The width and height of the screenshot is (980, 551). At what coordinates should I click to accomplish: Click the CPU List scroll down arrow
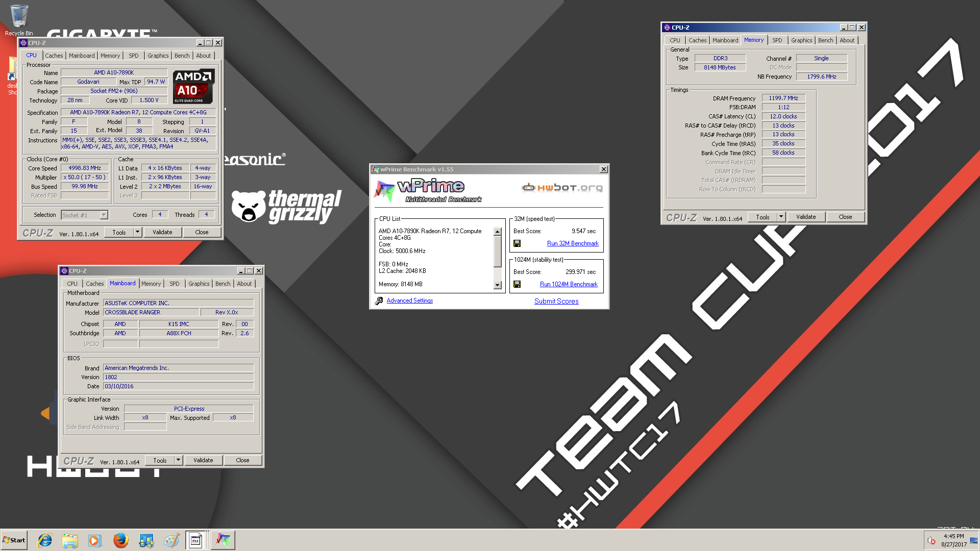point(498,285)
